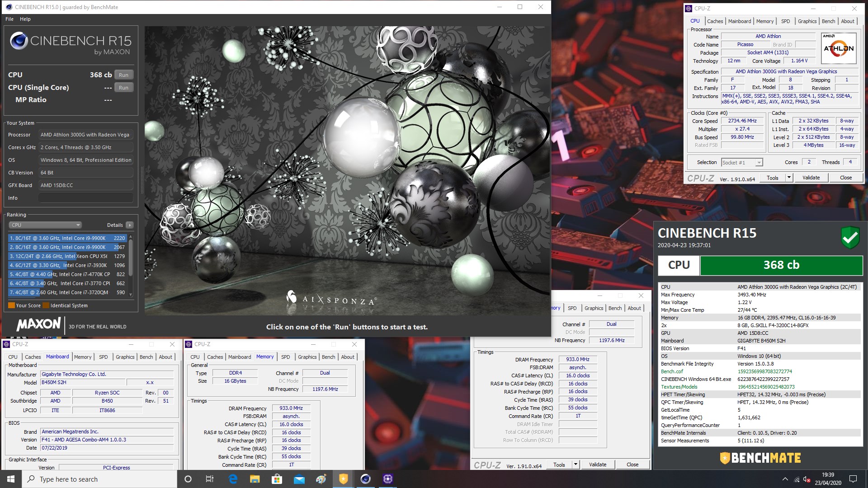Click the paint taskbar icon next to Mail

coord(321,479)
